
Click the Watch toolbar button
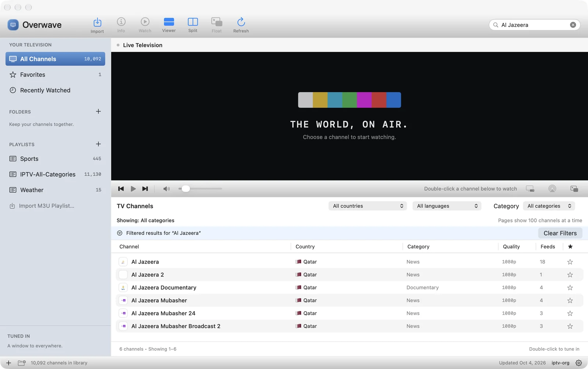pos(145,25)
